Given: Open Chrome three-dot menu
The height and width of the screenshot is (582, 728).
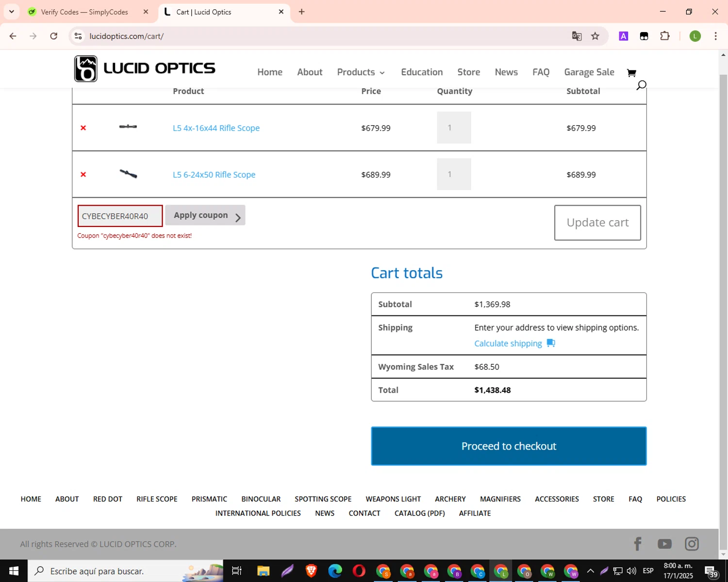Looking at the screenshot, I should point(715,36).
